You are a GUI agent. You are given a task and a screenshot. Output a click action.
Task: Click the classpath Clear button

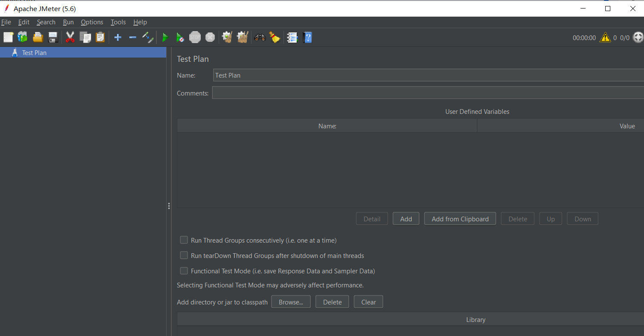coord(369,302)
